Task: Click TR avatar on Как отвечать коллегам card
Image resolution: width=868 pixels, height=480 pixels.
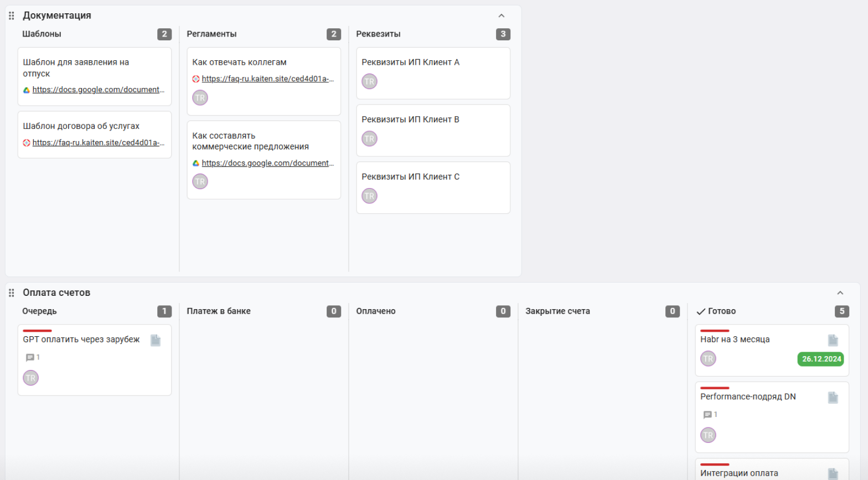Action: [200, 98]
